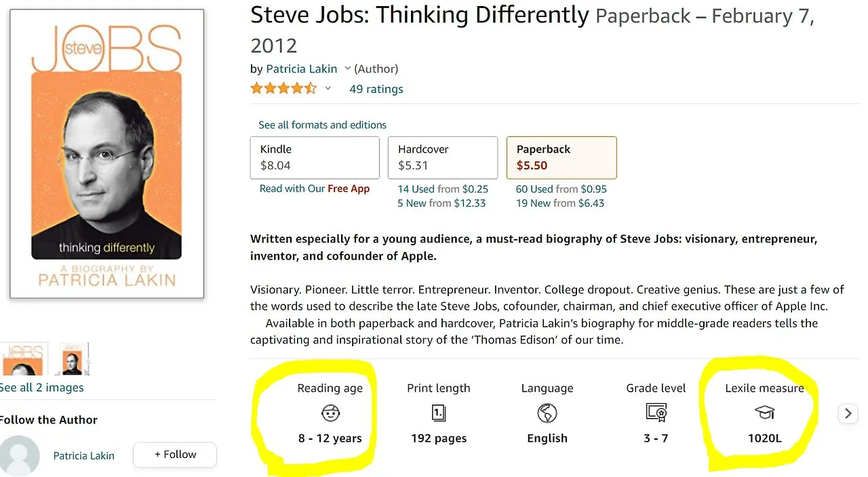The width and height of the screenshot is (868, 477).
Task: Click the Reading age face icon
Action: pos(330,413)
